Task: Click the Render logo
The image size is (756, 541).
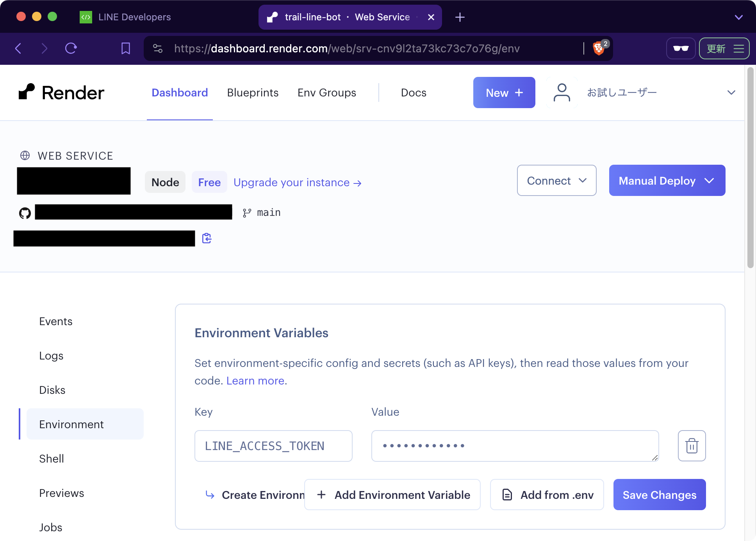Action: click(61, 93)
